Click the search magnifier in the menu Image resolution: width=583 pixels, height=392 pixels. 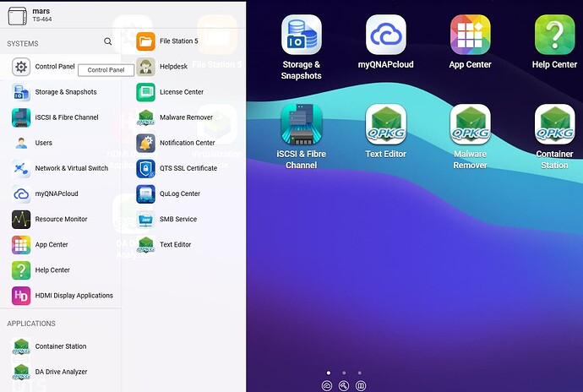(x=108, y=41)
